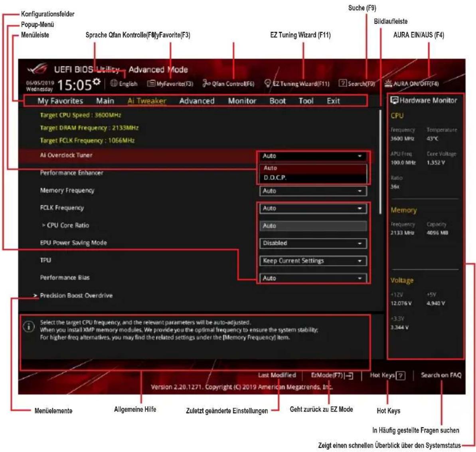The width and height of the screenshot is (476, 452).
Task: Click the settings gear beside the clock
Action: 97,81
